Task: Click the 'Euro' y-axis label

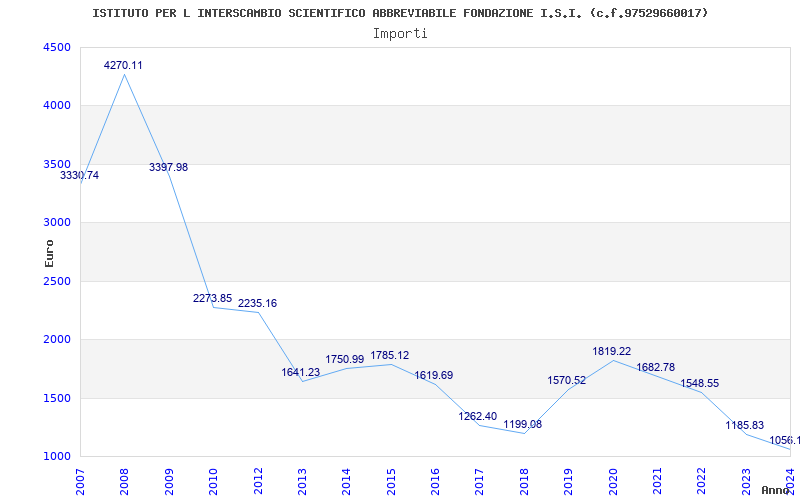Action: point(49,253)
